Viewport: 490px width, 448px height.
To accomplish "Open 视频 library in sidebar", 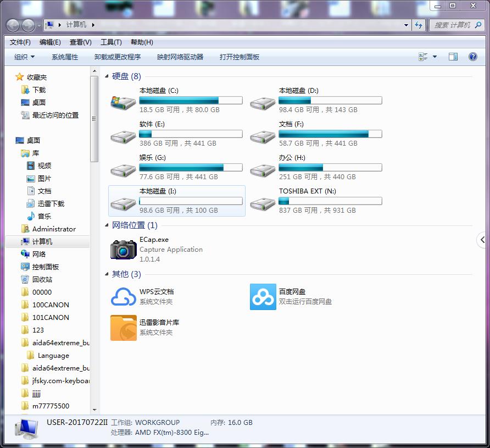I will 44,165.
